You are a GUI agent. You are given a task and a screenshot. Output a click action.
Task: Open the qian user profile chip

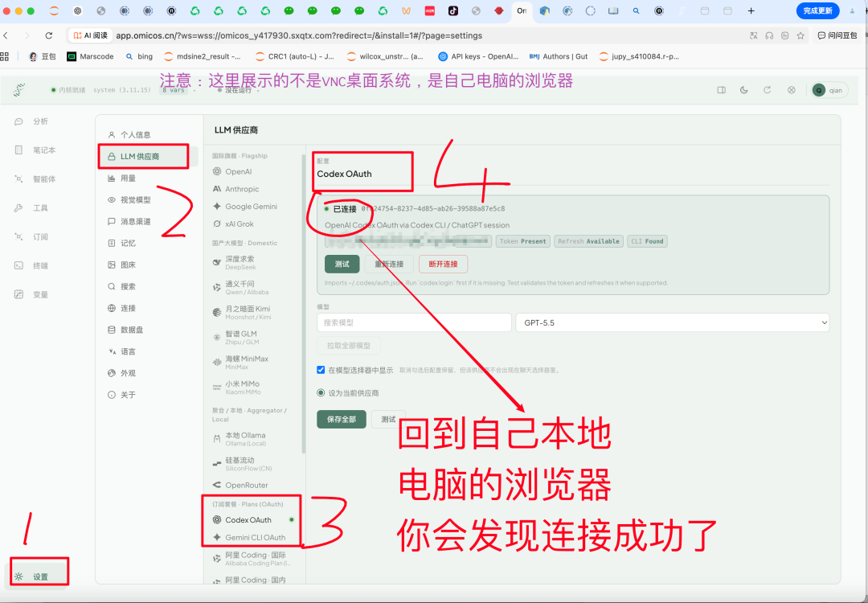(829, 90)
